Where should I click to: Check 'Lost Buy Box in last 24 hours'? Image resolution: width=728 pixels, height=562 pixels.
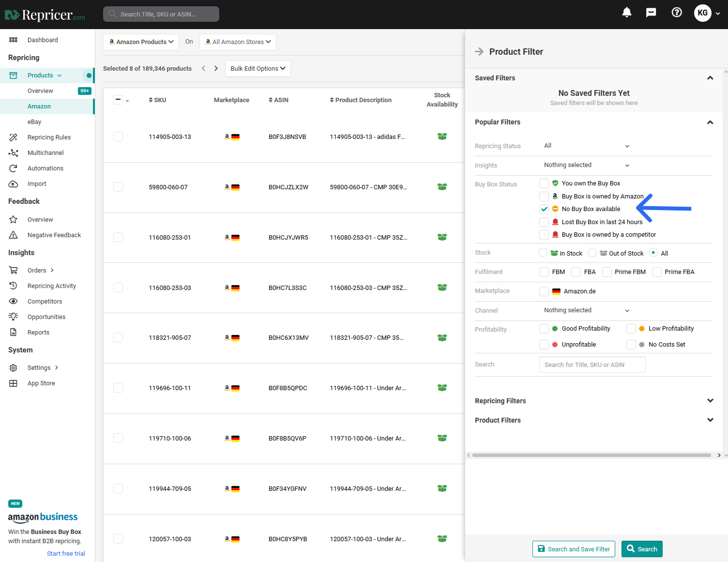(544, 222)
